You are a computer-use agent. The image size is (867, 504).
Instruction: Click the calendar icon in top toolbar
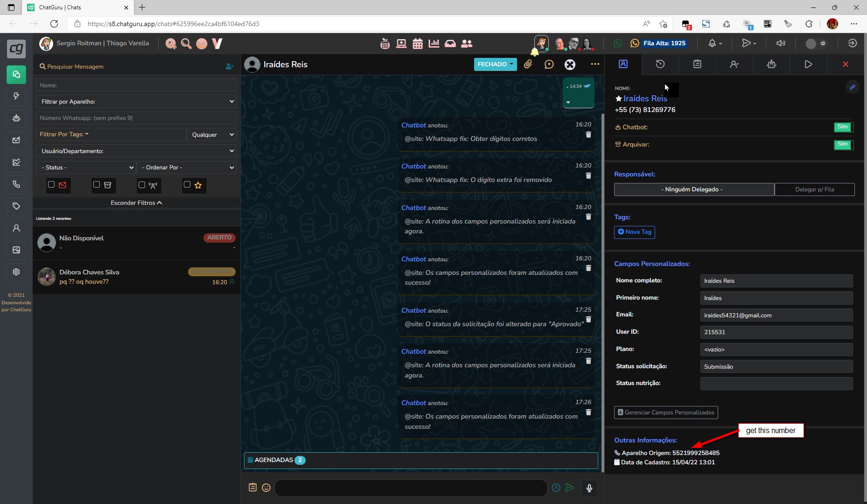[x=418, y=43]
